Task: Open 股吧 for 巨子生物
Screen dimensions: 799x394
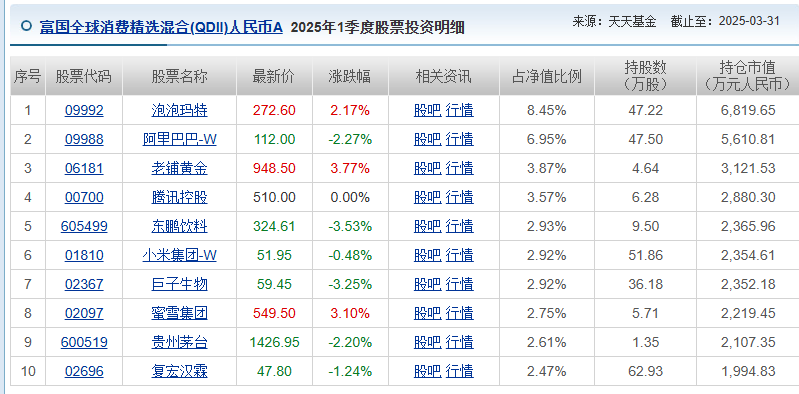Action: click(427, 284)
